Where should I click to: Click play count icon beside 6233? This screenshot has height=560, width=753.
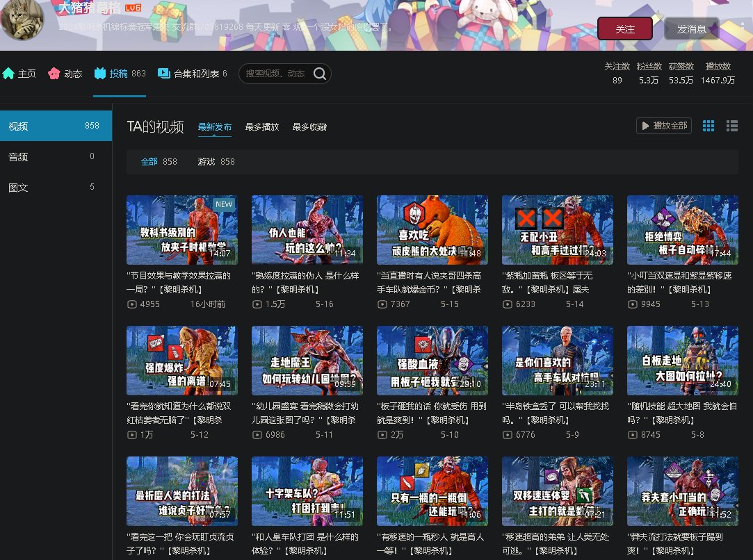(x=508, y=304)
